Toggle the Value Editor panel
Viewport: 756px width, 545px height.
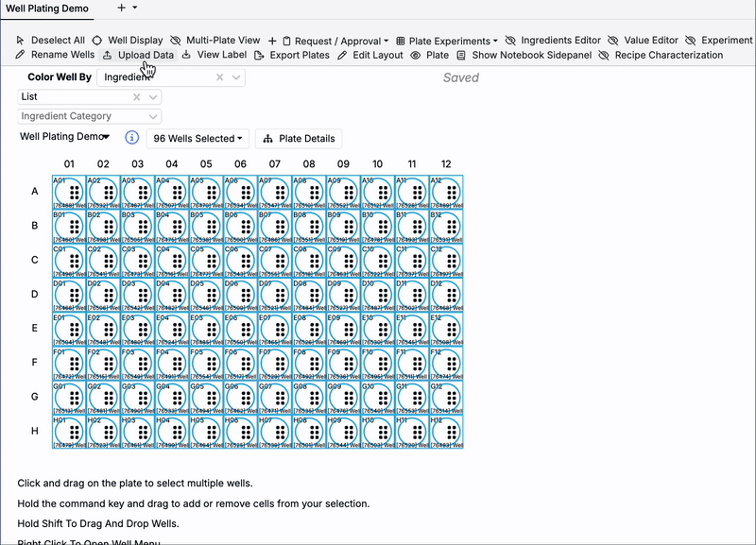tap(643, 41)
